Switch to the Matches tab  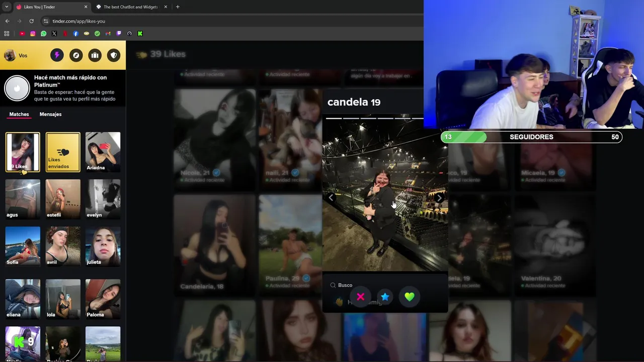click(19, 114)
